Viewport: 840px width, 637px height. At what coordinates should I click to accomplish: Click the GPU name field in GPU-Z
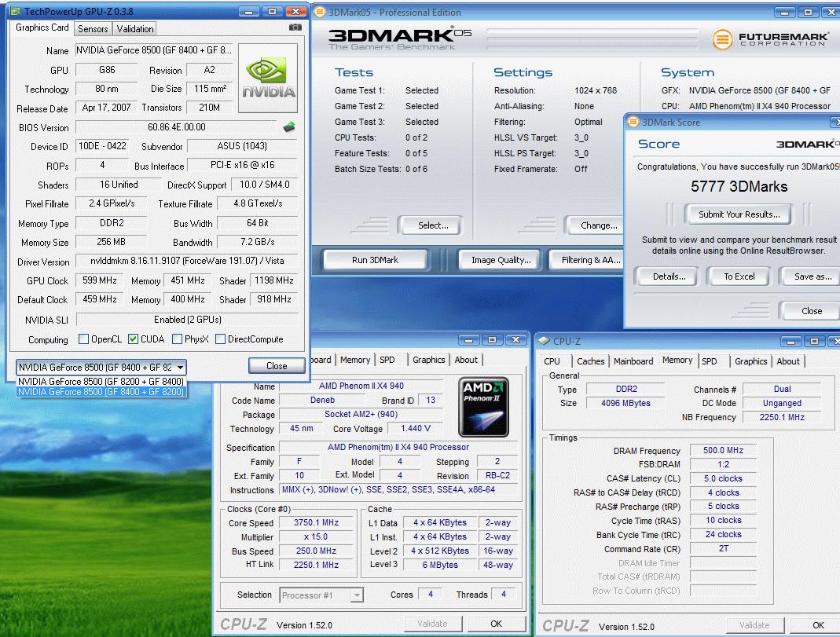click(154, 50)
